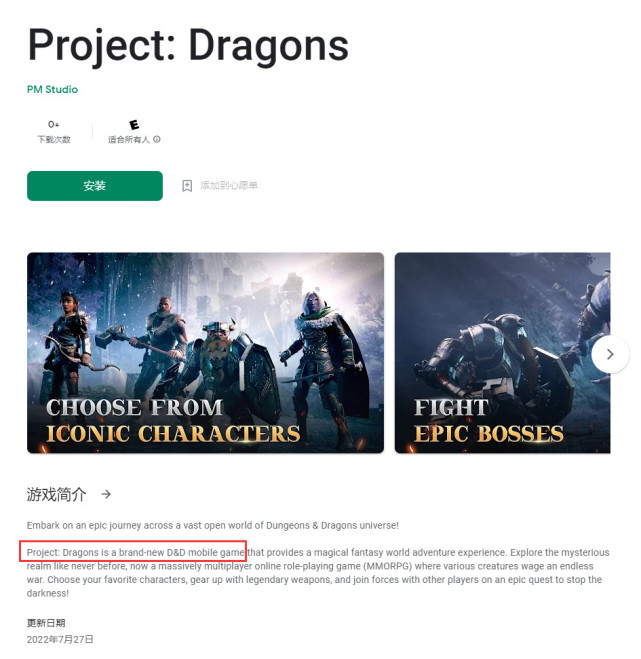Click the Embark on an epic journey line
This screenshot has width=641, height=659.
coord(213,525)
